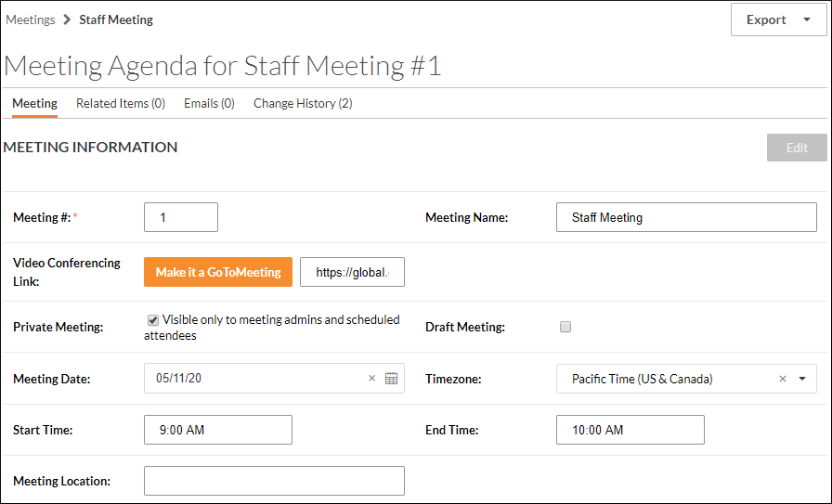
Task: View the Change History tab
Action: pos(303,104)
